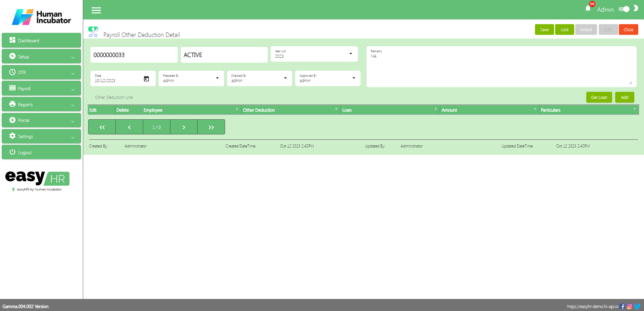Go to the first page of results
The image size is (644, 311).
(x=102, y=127)
